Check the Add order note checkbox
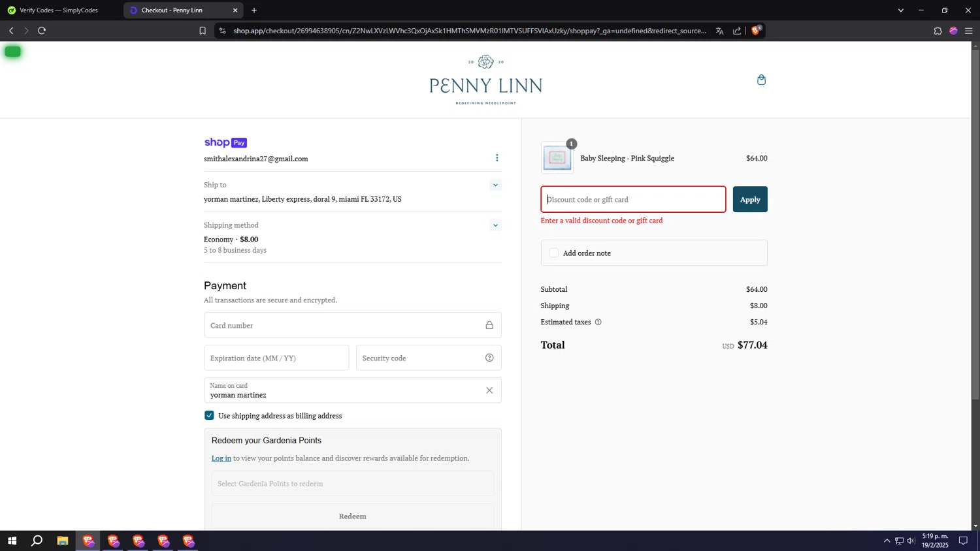The height and width of the screenshot is (551, 980). coord(554,253)
